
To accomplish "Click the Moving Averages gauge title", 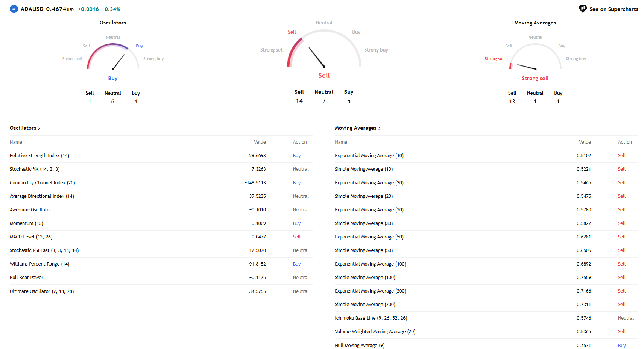I will coord(535,23).
